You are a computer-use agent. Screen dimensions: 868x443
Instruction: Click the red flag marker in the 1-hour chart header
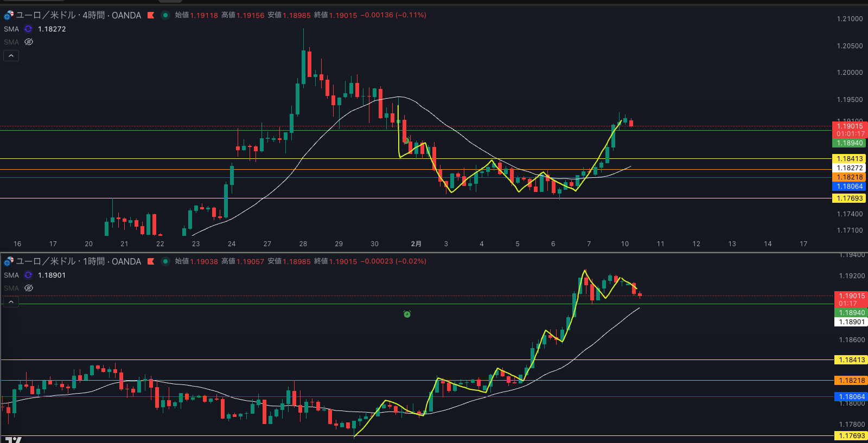151,261
